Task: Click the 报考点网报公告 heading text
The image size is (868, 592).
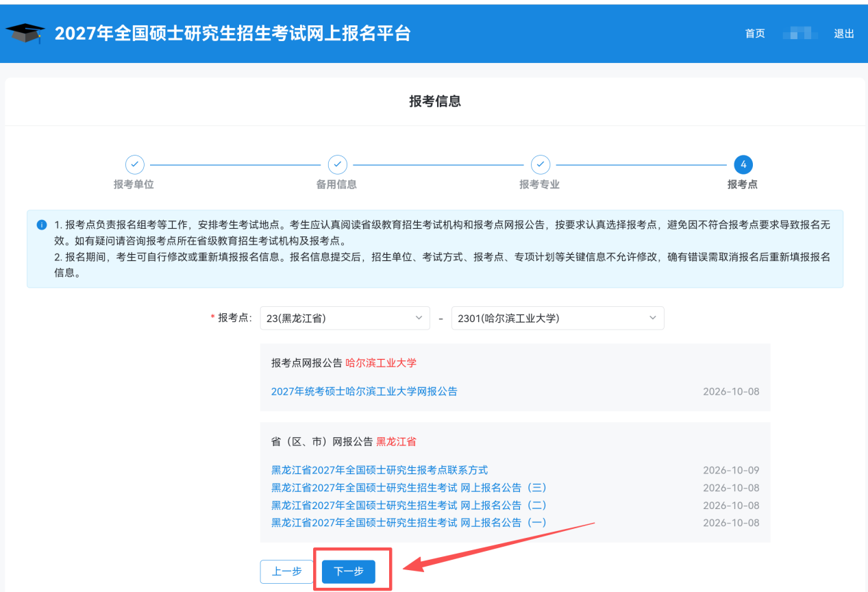Action: (x=307, y=362)
